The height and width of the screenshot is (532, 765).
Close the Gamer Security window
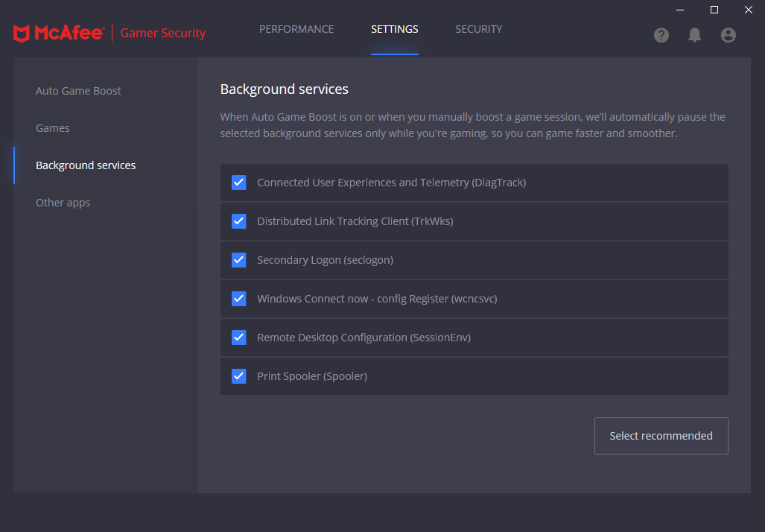click(748, 10)
